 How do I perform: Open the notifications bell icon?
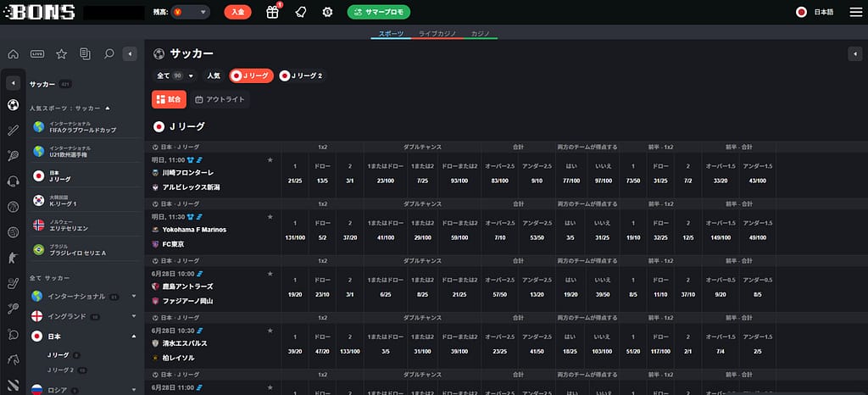click(x=300, y=12)
